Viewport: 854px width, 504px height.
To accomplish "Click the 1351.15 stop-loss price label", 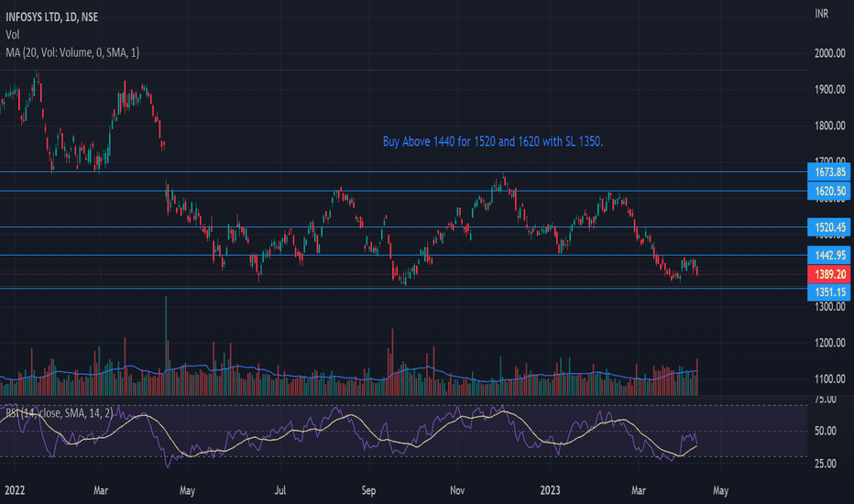I will coord(829,292).
